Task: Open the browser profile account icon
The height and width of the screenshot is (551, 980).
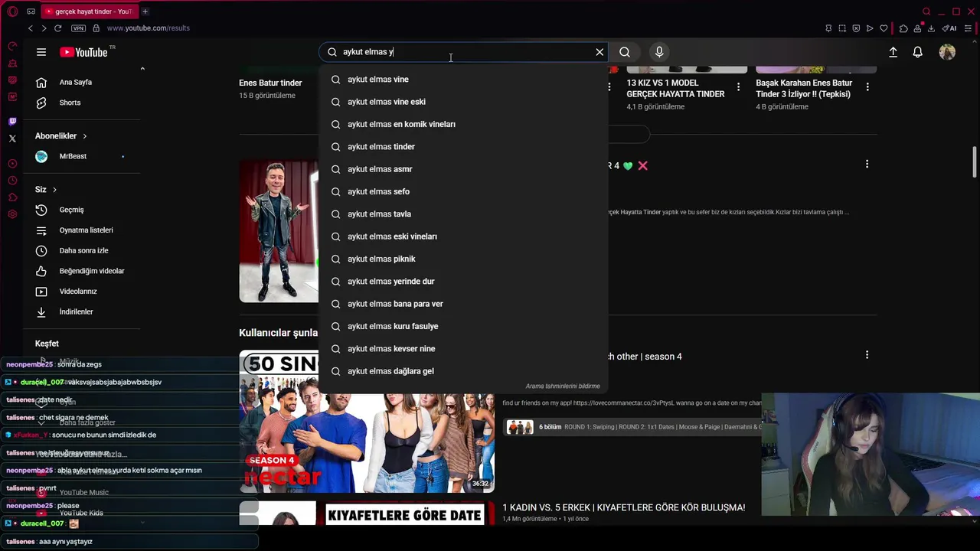Action: click(x=917, y=28)
